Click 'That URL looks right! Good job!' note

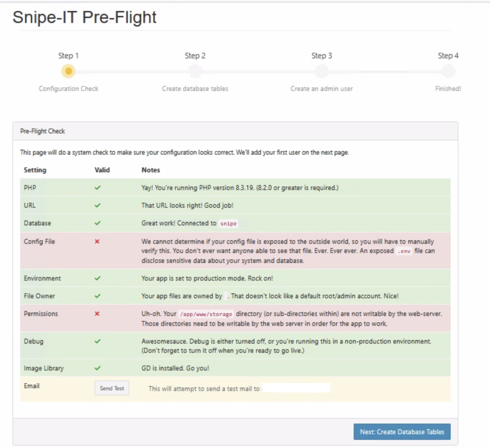(187, 205)
